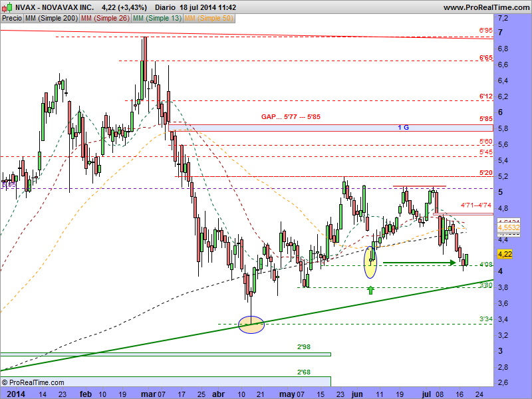The image size is (532, 399).
Task: Click the 5'60 level label
Action: click(x=486, y=142)
